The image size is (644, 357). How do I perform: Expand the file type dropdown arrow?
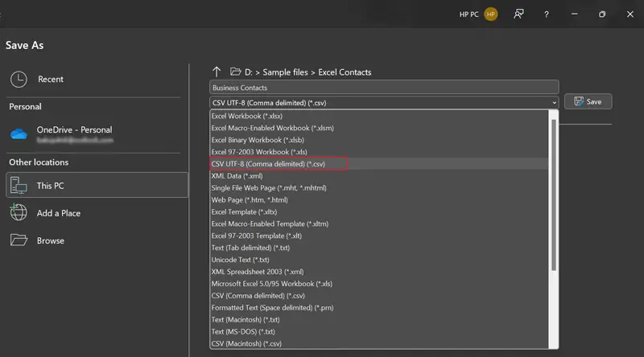[554, 102]
